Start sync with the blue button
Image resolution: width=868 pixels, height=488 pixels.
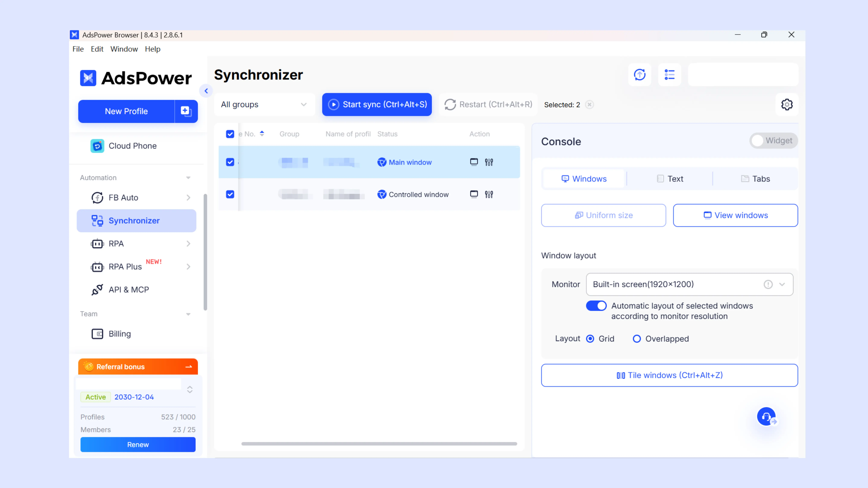[x=377, y=104]
